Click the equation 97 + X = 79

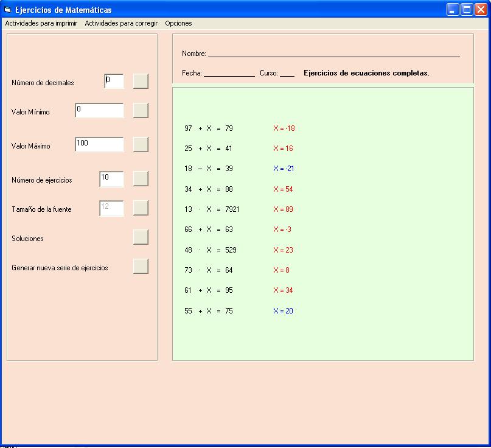(209, 128)
